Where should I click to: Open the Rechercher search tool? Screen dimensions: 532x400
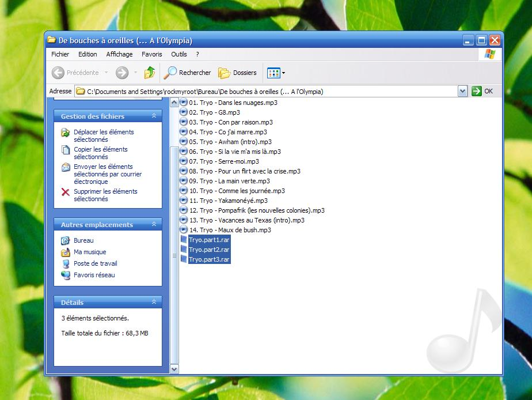pyautogui.click(x=187, y=73)
